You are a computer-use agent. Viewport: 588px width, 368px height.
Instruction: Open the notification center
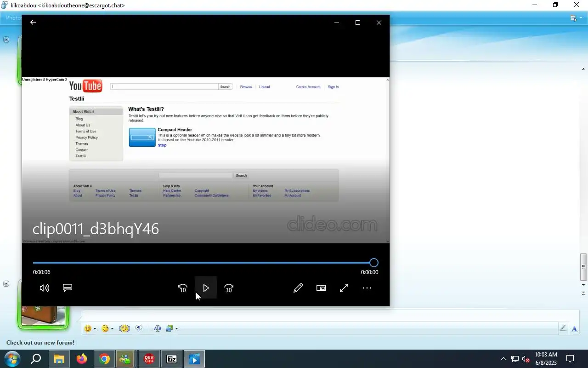click(x=570, y=359)
